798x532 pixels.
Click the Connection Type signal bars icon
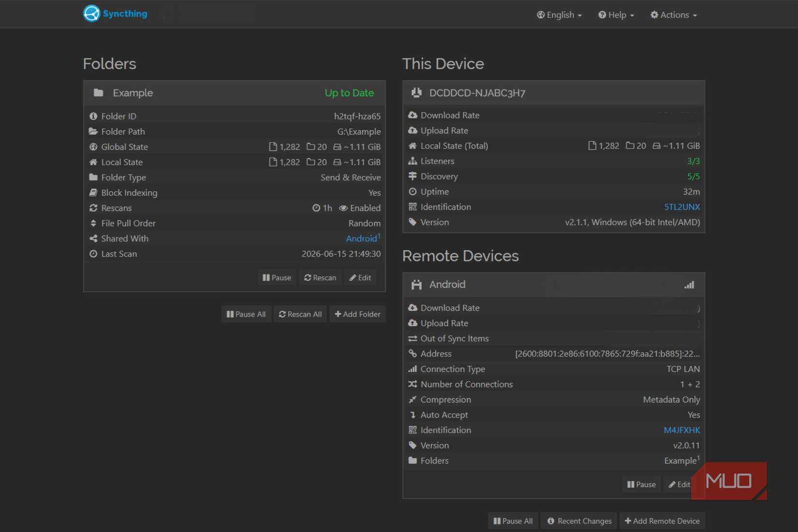tap(413, 369)
